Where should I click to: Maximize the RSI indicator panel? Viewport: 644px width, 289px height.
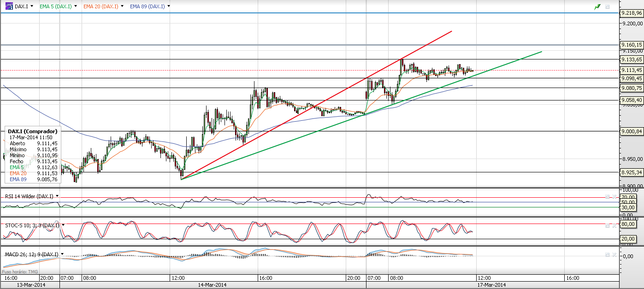point(607,196)
